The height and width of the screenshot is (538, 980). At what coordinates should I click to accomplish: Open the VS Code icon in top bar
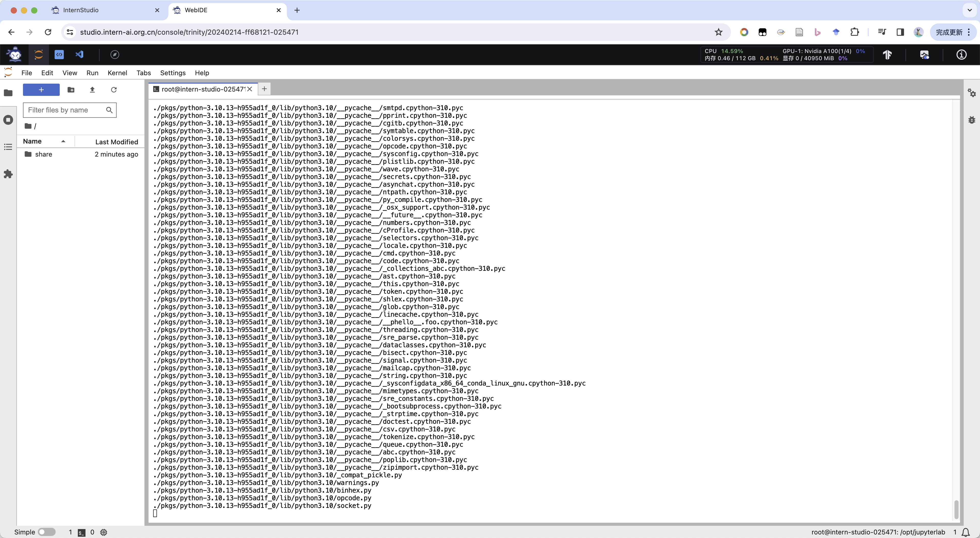79,54
